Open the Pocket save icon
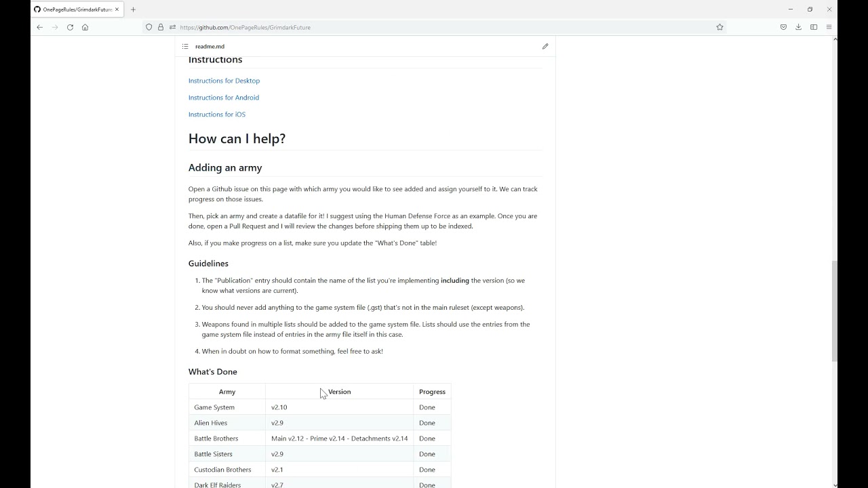868x488 pixels. click(783, 27)
